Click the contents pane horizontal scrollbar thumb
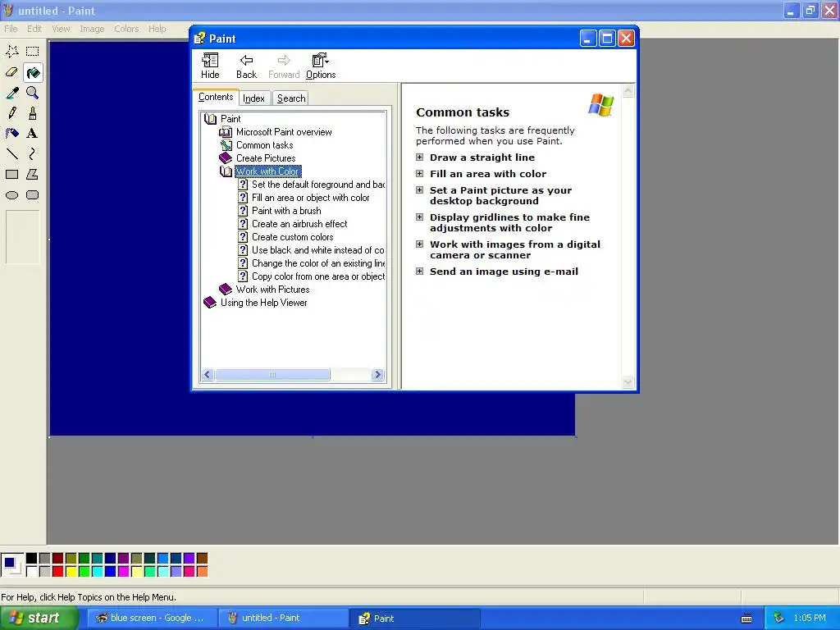 point(272,374)
